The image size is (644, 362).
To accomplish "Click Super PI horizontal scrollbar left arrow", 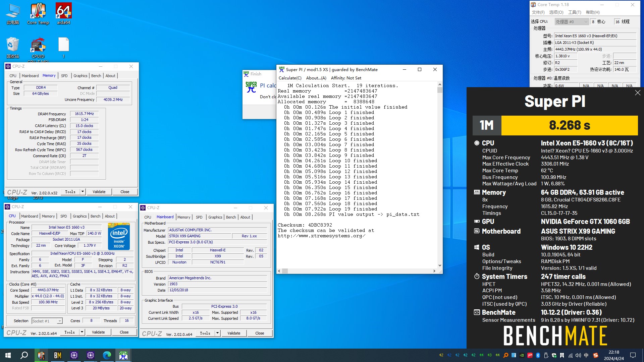I will pyautogui.click(x=279, y=271).
